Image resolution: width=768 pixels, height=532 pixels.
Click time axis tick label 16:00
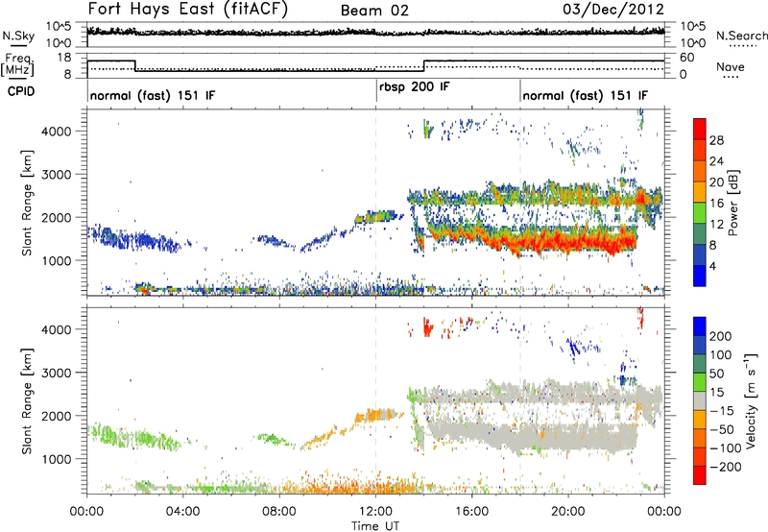point(471,512)
